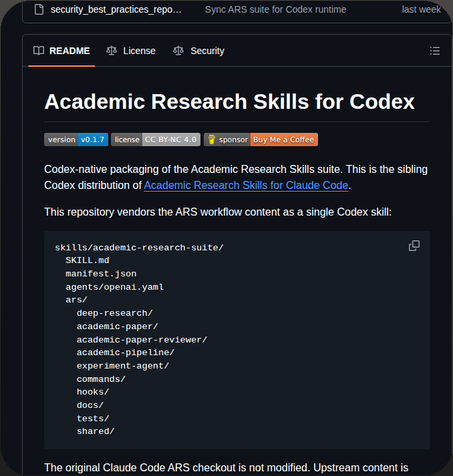Click the 'docs/' line
This screenshot has width=453, height=476.
(x=90, y=405)
